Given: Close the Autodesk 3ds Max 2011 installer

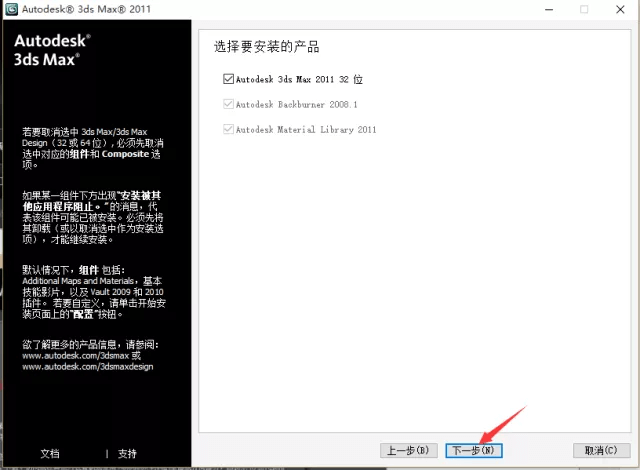Looking at the screenshot, I should click(x=620, y=9).
